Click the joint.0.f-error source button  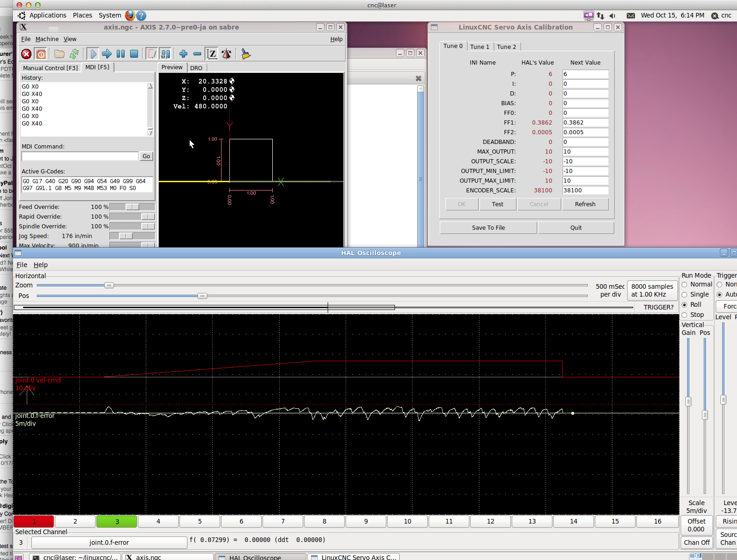tap(109, 543)
